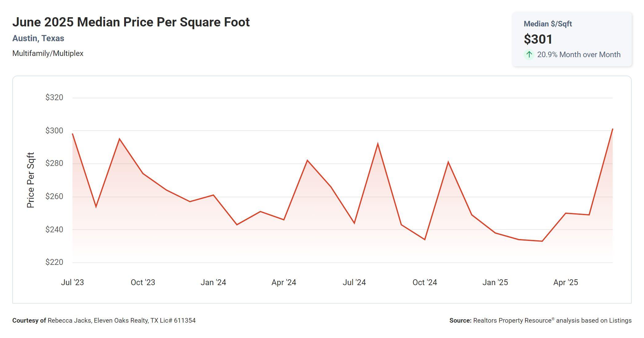Click the Jul '23 x-axis label
644x338 pixels.
pyautogui.click(x=72, y=282)
